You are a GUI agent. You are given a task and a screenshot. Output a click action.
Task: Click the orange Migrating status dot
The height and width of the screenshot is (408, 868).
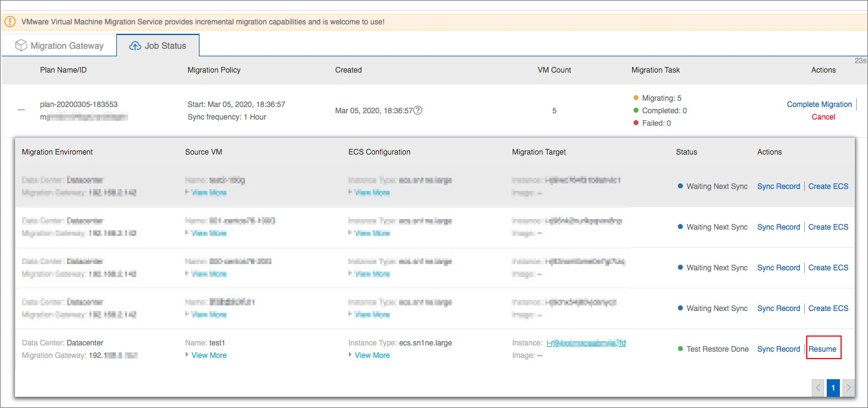click(x=636, y=98)
